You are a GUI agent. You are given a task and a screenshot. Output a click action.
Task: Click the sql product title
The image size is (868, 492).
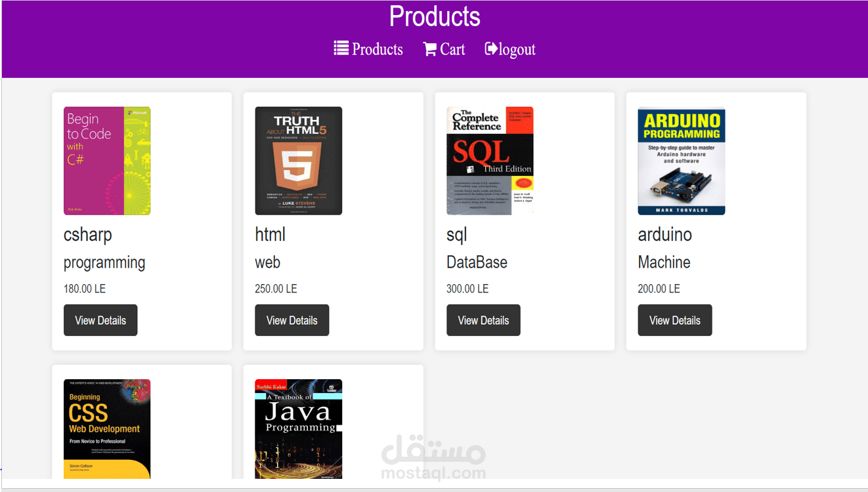[x=457, y=235]
